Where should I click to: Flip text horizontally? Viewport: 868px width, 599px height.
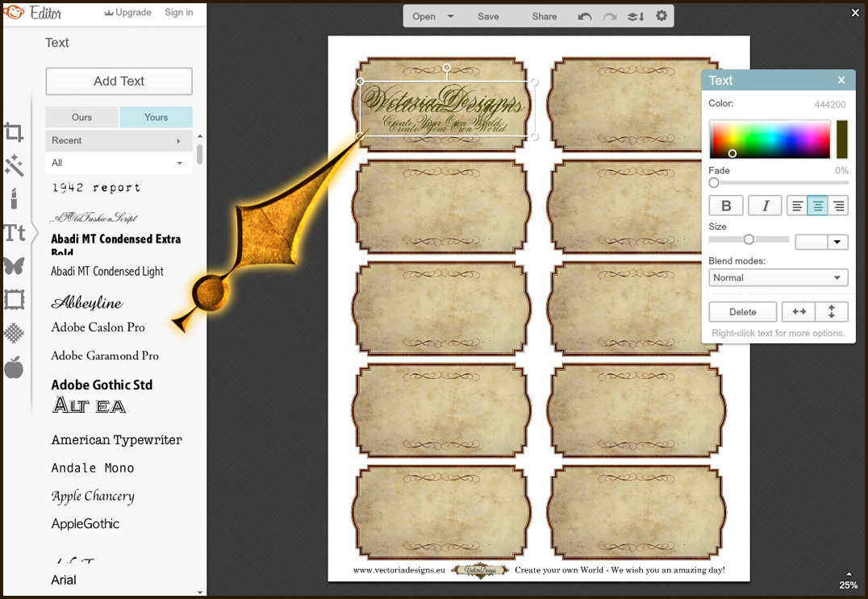pyautogui.click(x=799, y=312)
